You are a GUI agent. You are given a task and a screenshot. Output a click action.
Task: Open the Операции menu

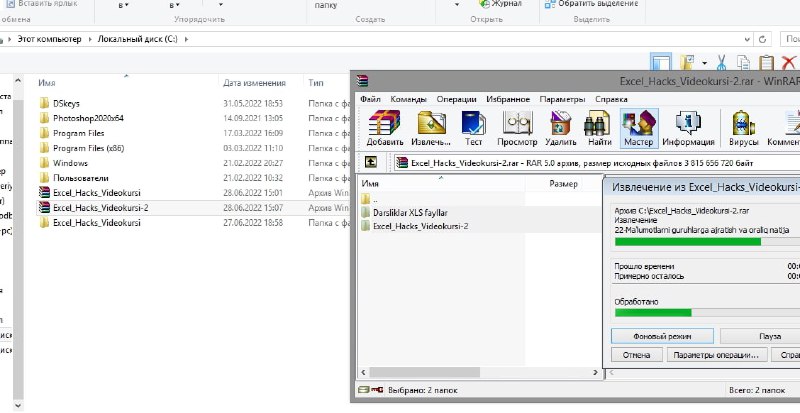tap(456, 99)
